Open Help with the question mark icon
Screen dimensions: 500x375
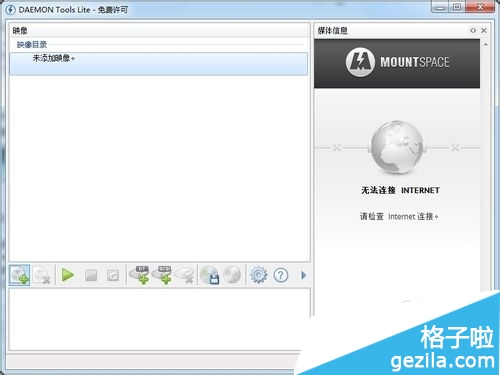click(281, 275)
